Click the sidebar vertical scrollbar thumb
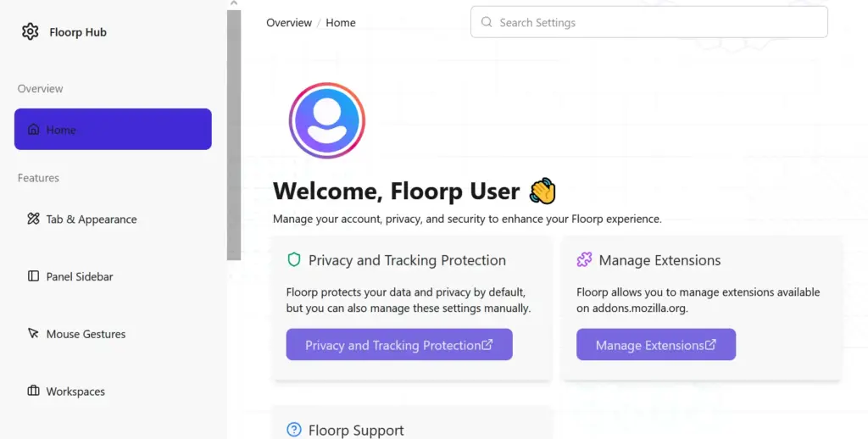This screenshot has width=868, height=439. 234,136
